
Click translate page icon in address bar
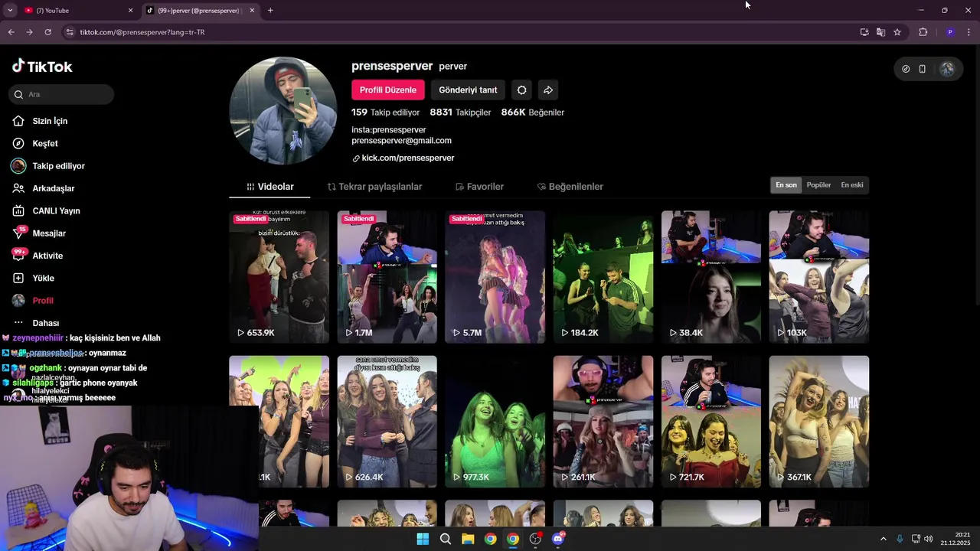(880, 32)
